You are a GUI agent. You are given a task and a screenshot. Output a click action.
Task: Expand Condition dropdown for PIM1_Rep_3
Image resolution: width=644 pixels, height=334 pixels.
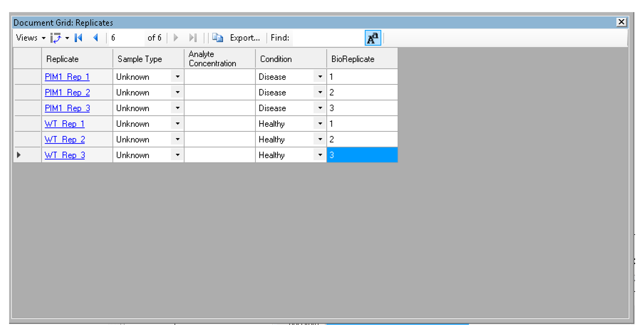tap(320, 108)
